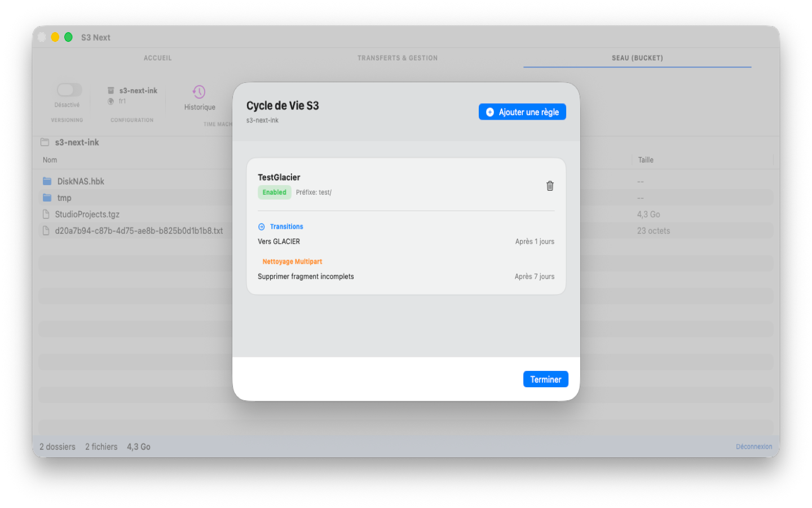Click 'Supprimer fragment incomplets' text
The image size is (812, 508).
[306, 277]
